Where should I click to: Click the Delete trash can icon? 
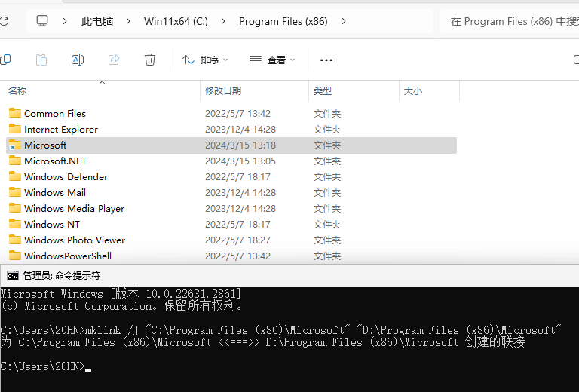click(x=150, y=60)
